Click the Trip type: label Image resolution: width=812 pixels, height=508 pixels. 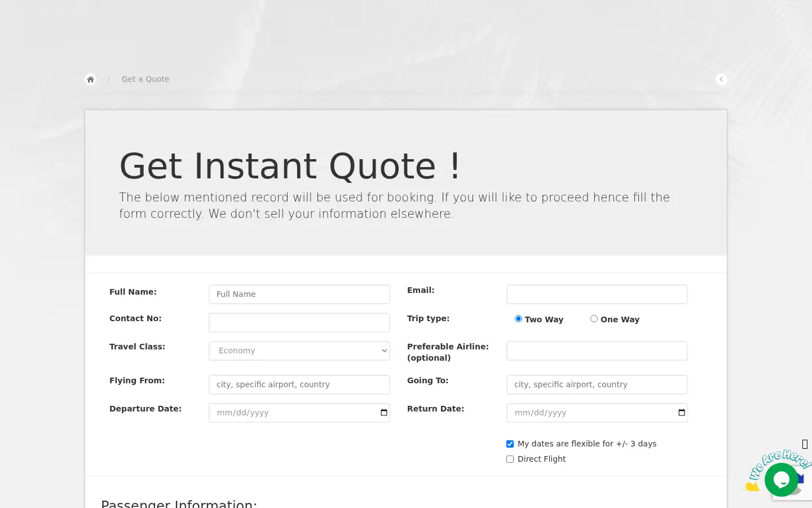(x=429, y=318)
